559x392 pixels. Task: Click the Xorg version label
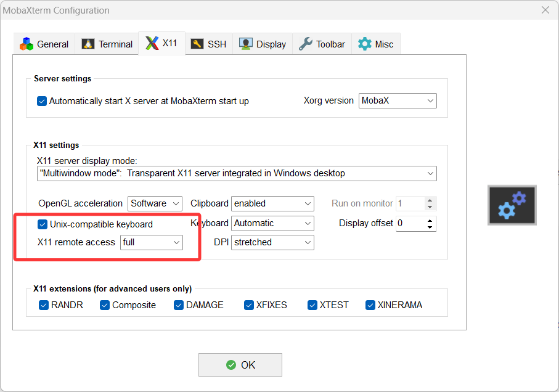pos(328,100)
